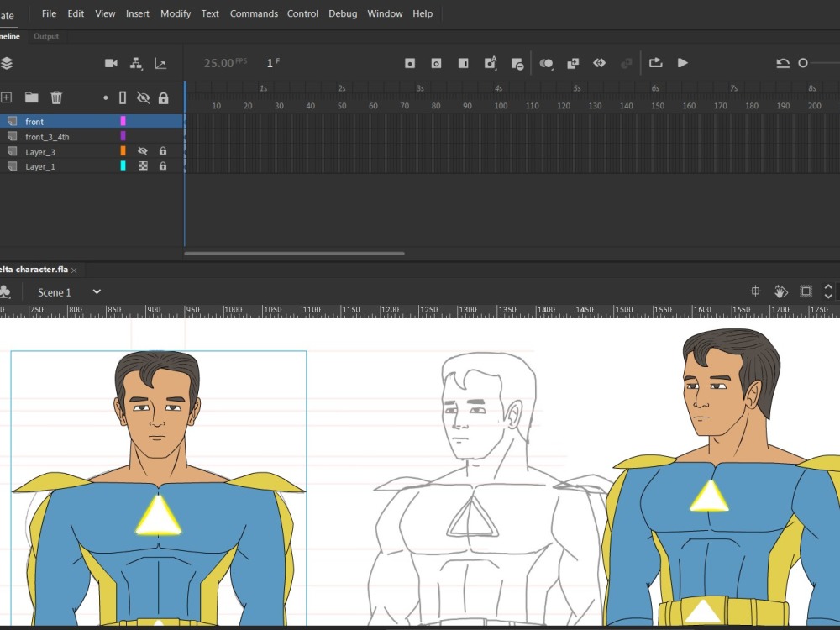Insert keyframe using timeline icon
Viewport: 840px width, 630px height.
click(x=410, y=63)
